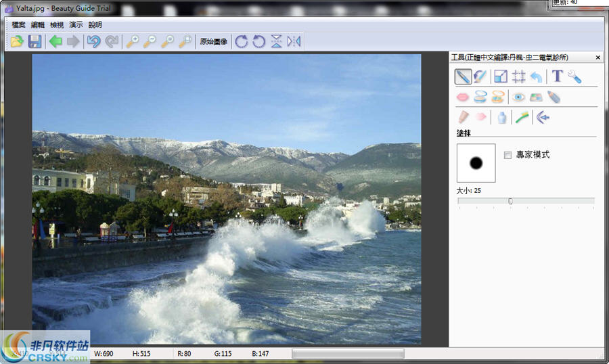Click the 原始圖像 button
The height and width of the screenshot is (364, 609).
tap(213, 42)
